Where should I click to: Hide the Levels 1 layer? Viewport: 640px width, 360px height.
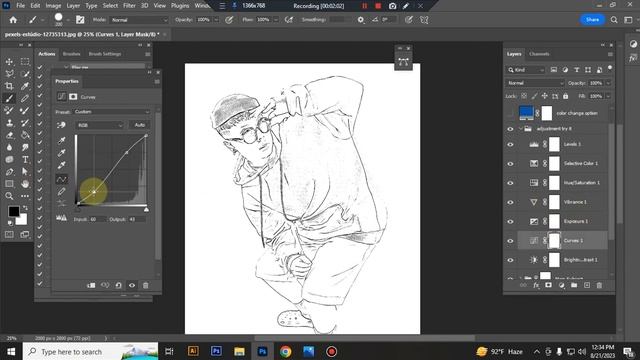click(x=510, y=144)
